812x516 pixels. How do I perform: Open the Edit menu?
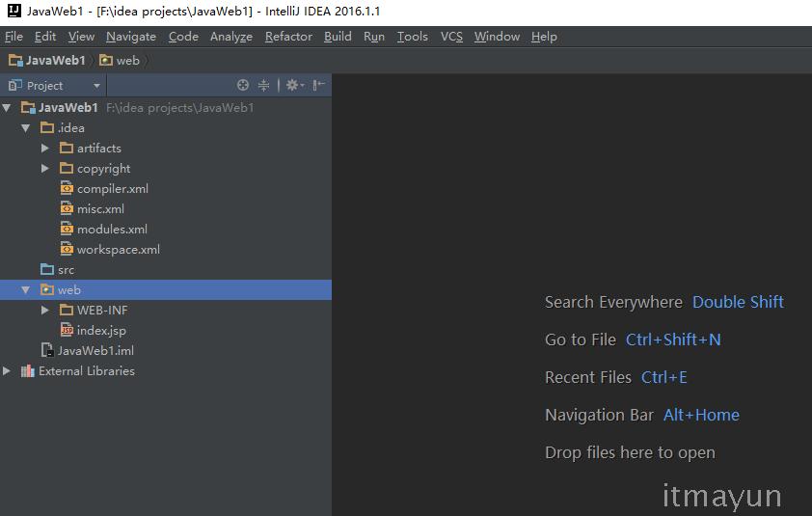[45, 37]
